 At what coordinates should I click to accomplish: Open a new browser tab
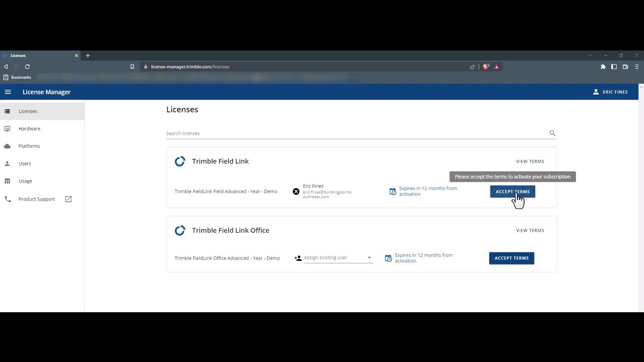point(88,55)
